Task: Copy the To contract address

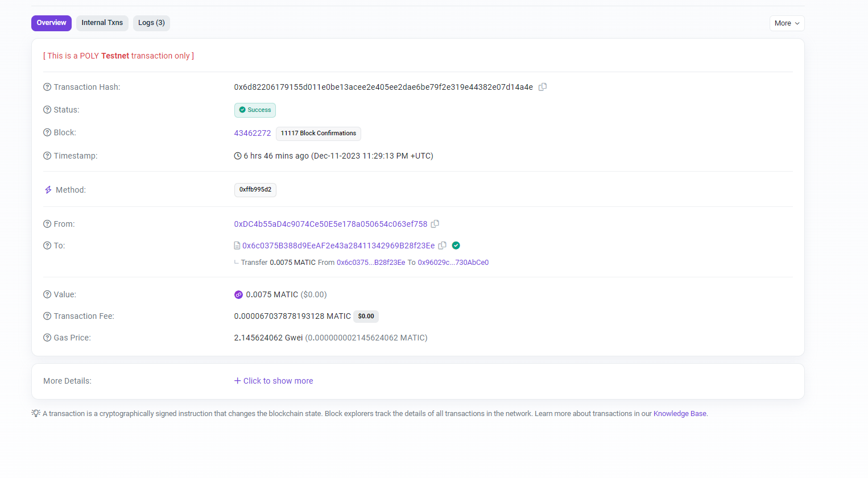Action: [443, 245]
